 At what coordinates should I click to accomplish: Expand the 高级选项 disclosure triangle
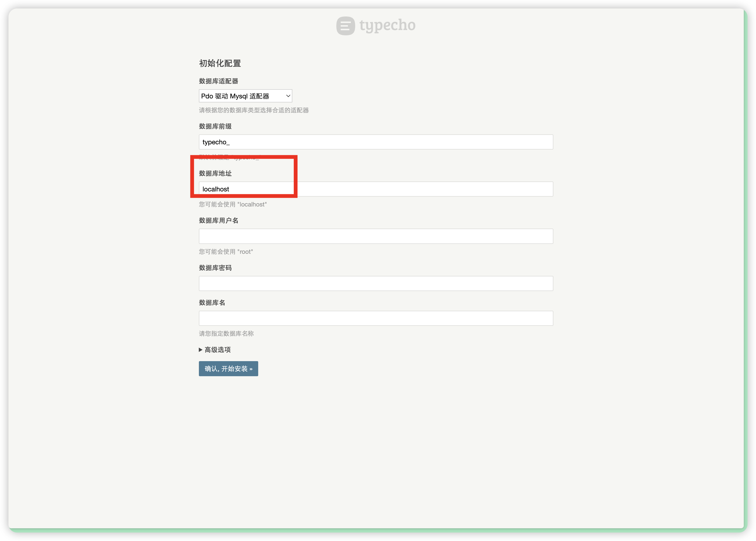click(201, 350)
